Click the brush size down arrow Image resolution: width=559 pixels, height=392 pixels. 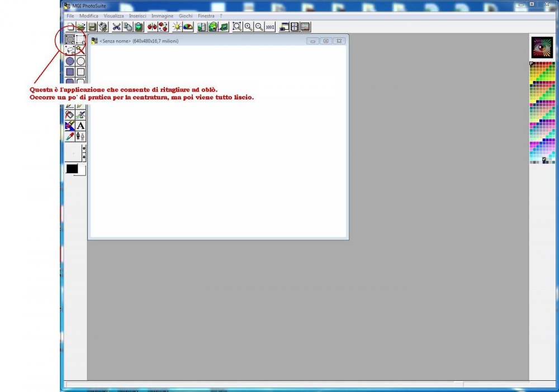(x=84, y=157)
